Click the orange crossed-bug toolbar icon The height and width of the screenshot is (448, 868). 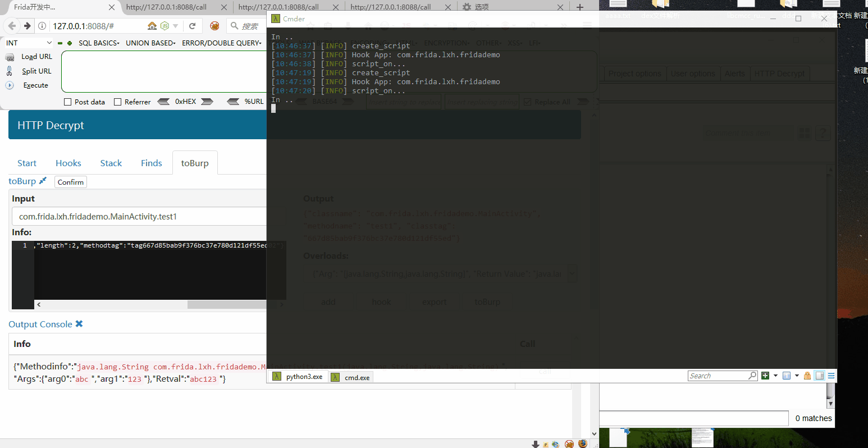tap(214, 26)
